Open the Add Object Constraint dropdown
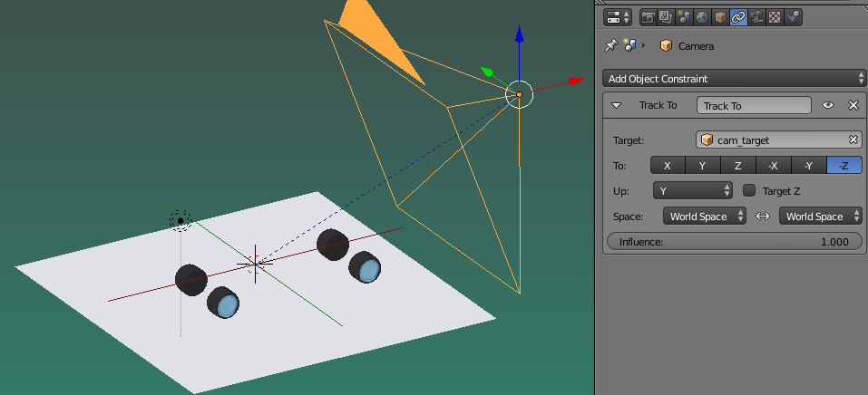 point(734,79)
